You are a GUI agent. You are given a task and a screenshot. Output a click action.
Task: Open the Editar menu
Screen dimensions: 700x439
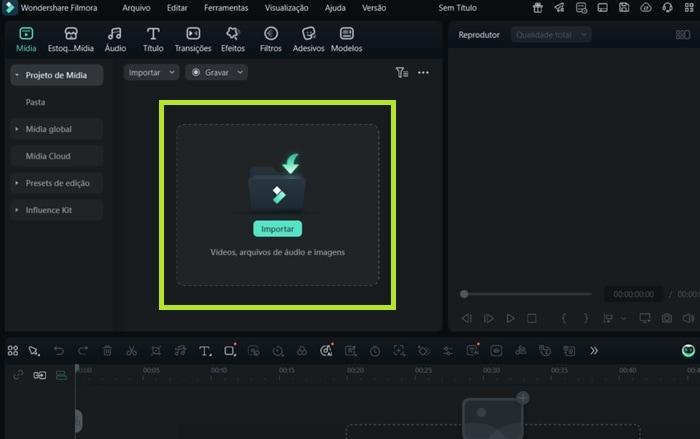(x=177, y=8)
